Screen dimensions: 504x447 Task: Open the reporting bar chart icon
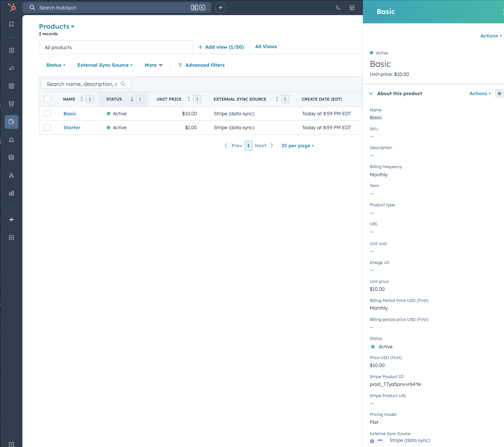(x=11, y=193)
